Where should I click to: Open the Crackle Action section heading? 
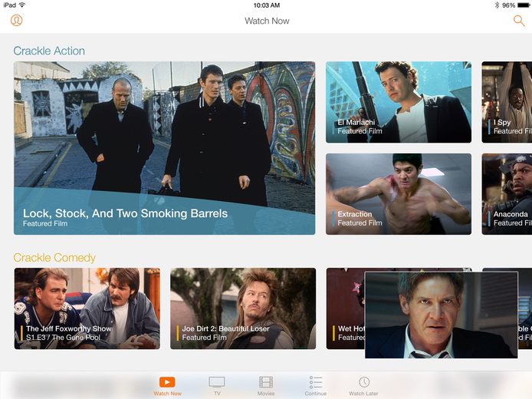(x=49, y=51)
